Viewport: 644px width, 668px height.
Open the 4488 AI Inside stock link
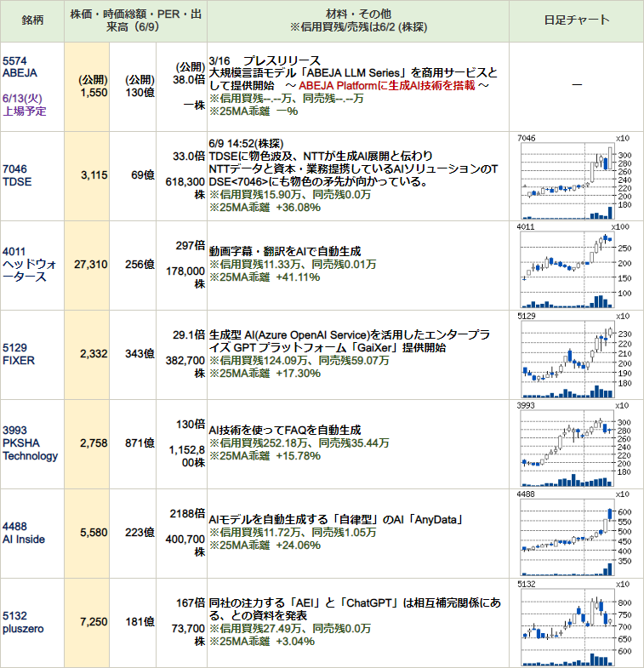[24, 533]
